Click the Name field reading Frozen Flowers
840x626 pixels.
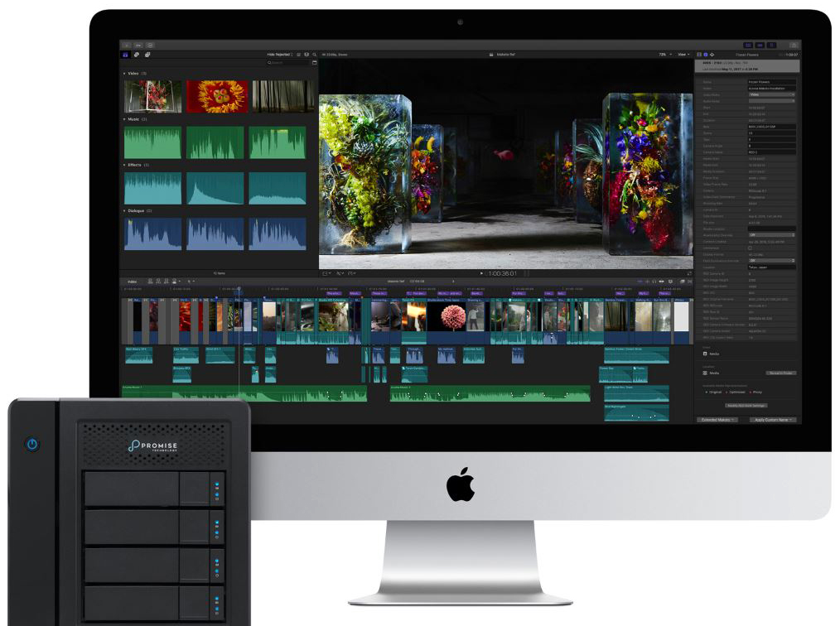[771, 82]
